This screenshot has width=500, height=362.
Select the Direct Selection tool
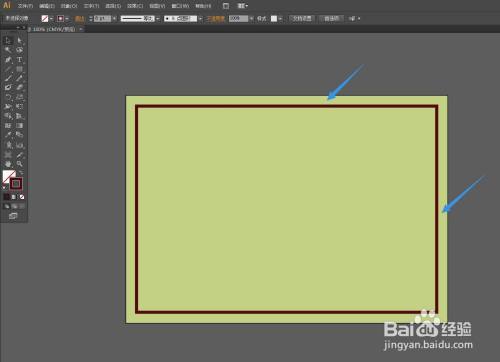coord(20,41)
